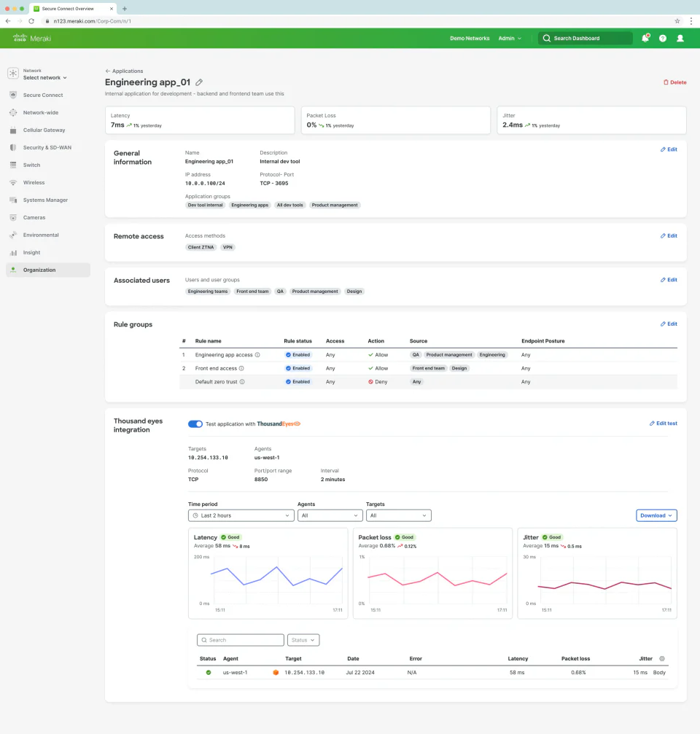Click the Insight bar chart icon
The width and height of the screenshot is (700, 734).
click(13, 253)
